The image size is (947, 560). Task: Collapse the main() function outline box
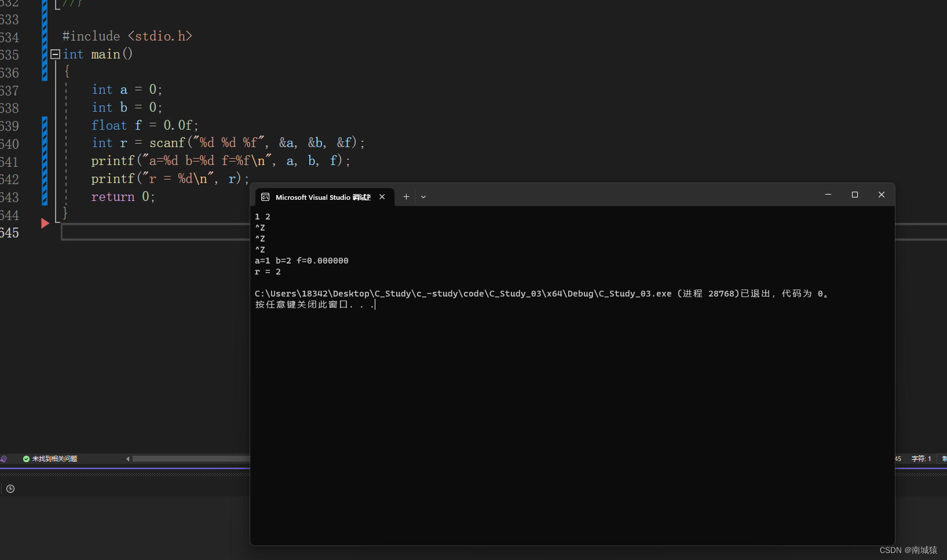coord(56,54)
